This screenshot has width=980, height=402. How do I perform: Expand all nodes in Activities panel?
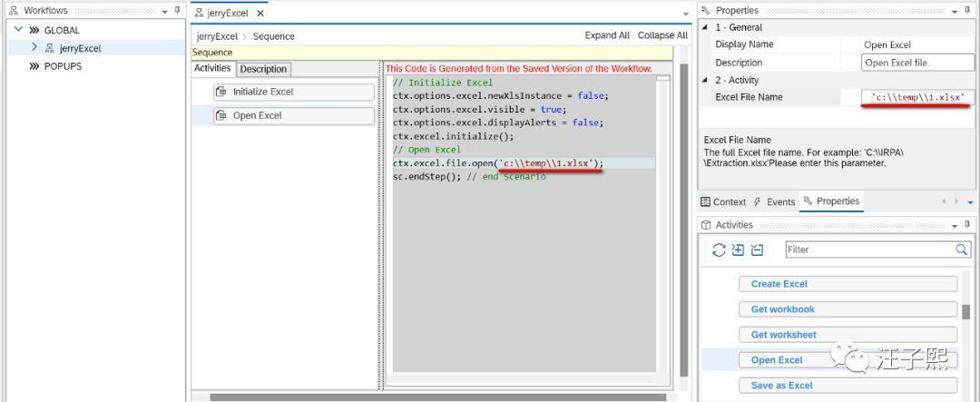[738, 250]
